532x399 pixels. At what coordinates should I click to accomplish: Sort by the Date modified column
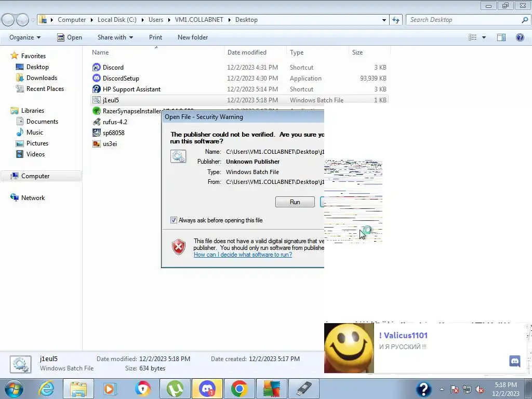click(256, 52)
